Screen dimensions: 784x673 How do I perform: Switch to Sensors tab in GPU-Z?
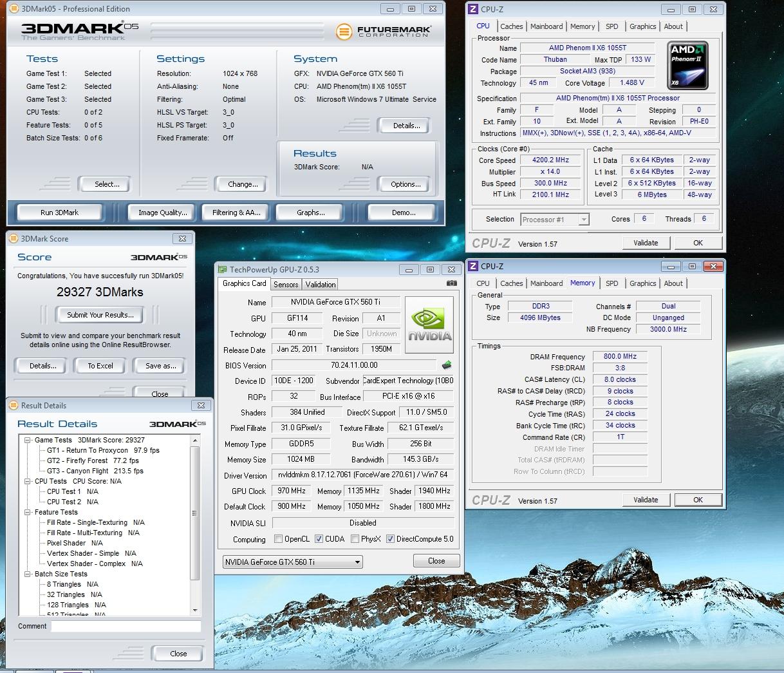click(x=286, y=284)
